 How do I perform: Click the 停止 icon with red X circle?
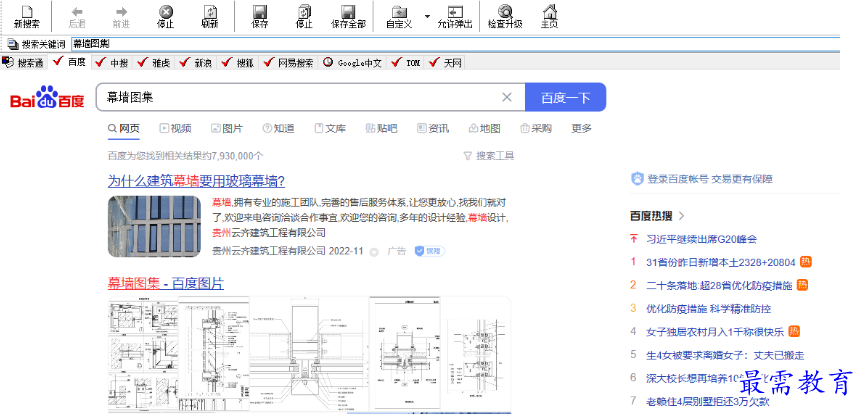(165, 17)
